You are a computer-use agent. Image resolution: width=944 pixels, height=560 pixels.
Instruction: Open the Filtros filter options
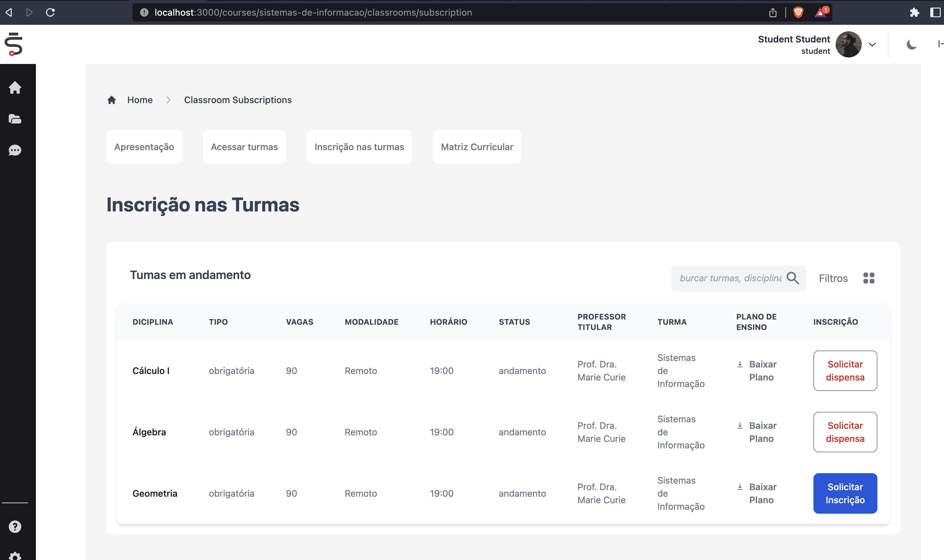833,278
